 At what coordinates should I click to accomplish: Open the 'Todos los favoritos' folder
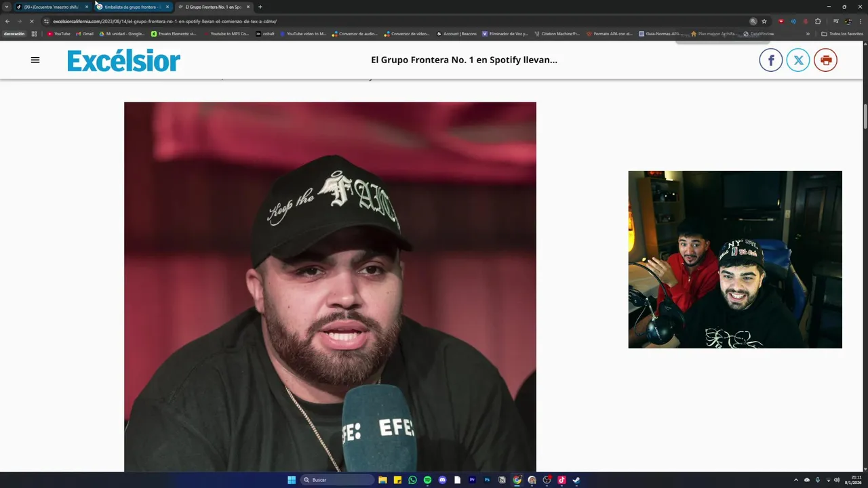842,34
